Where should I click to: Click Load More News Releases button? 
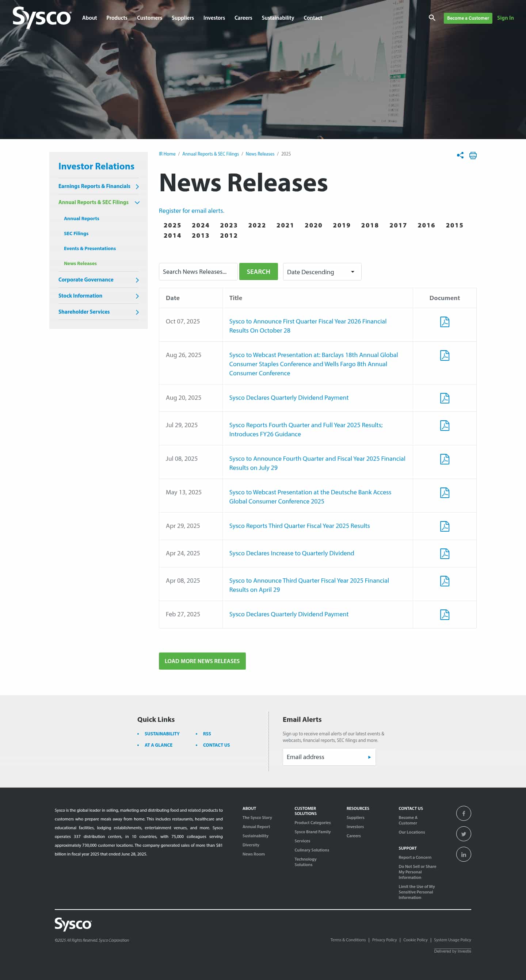202,661
